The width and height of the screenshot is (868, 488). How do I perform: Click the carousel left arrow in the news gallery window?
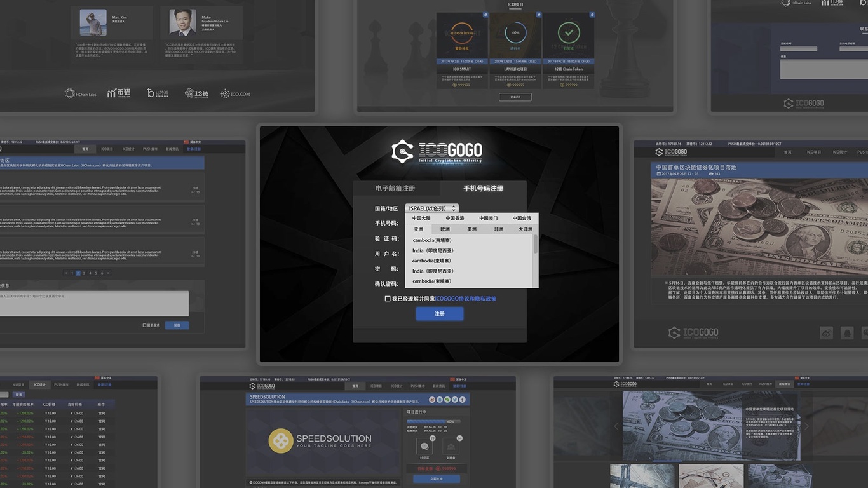click(x=615, y=426)
